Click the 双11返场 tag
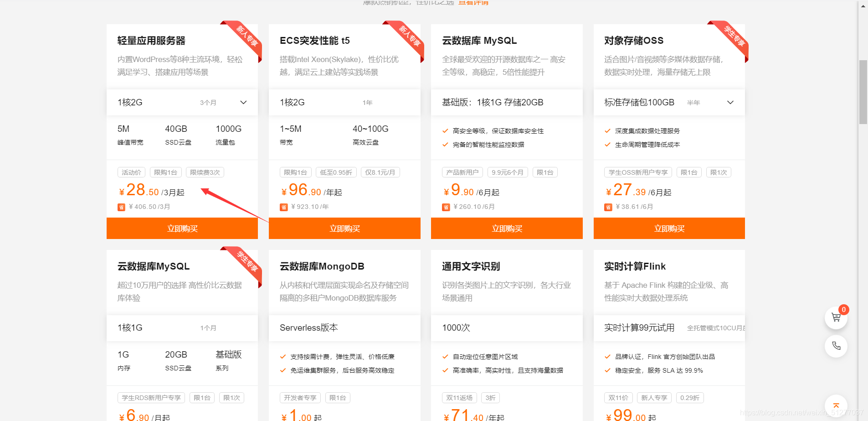 coord(459,398)
